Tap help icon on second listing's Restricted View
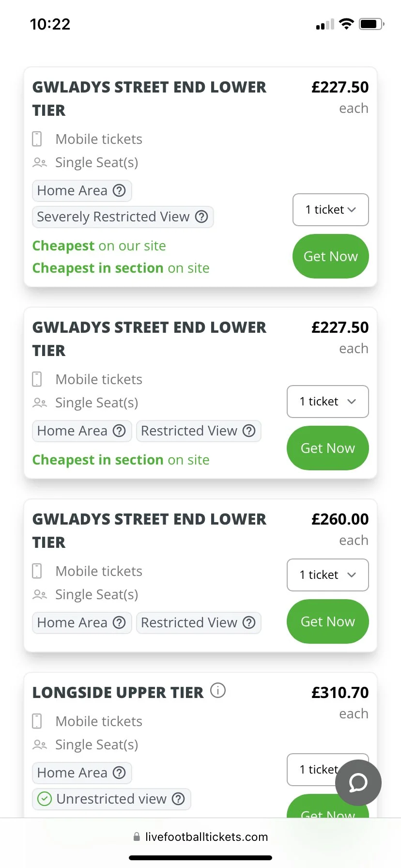 249,431
